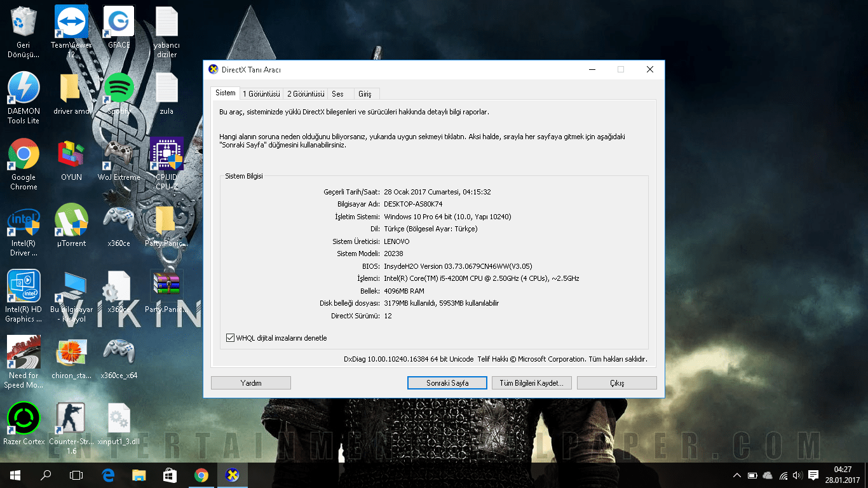The image size is (868, 488).
Task: Open the Wi-Fi network tray icon
Action: [x=783, y=475]
